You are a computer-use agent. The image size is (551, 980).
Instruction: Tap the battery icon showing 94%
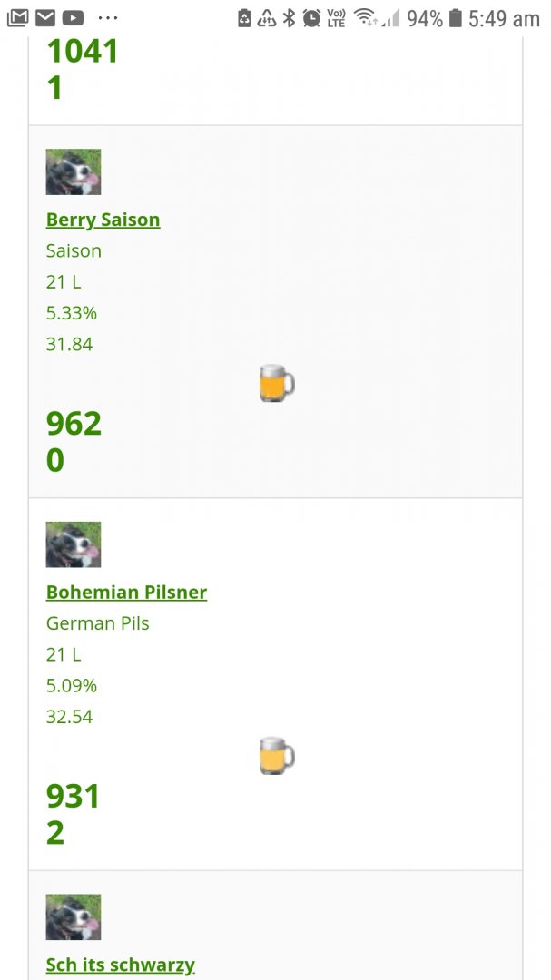(x=456, y=18)
